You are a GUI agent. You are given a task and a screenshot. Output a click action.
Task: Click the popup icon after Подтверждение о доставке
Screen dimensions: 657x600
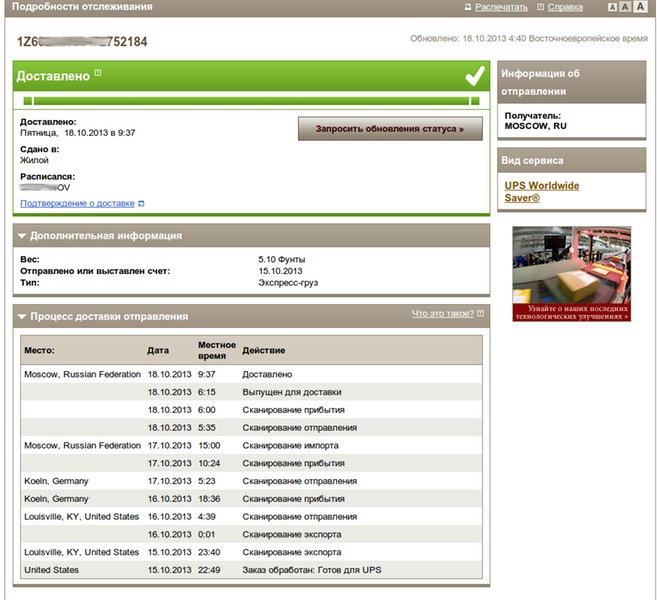tap(141, 204)
